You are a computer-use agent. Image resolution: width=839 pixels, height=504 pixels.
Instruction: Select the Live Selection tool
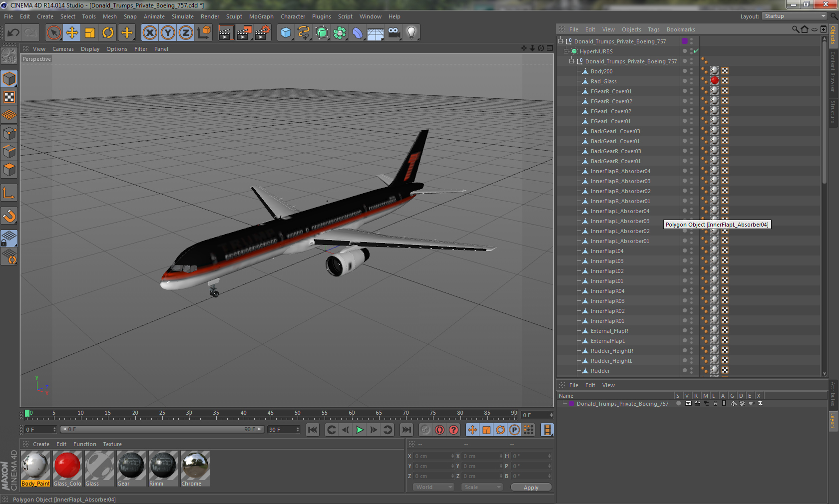[53, 33]
